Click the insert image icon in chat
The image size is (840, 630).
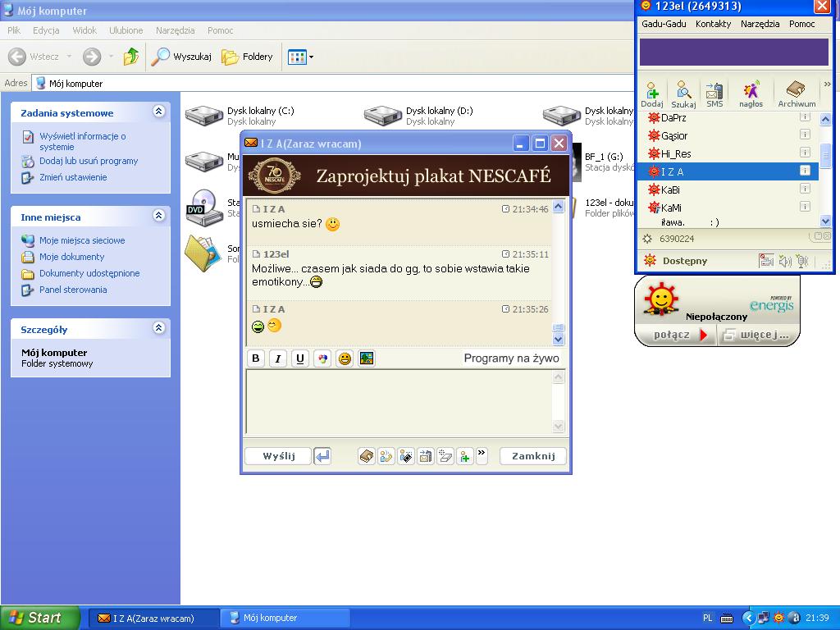tap(367, 358)
